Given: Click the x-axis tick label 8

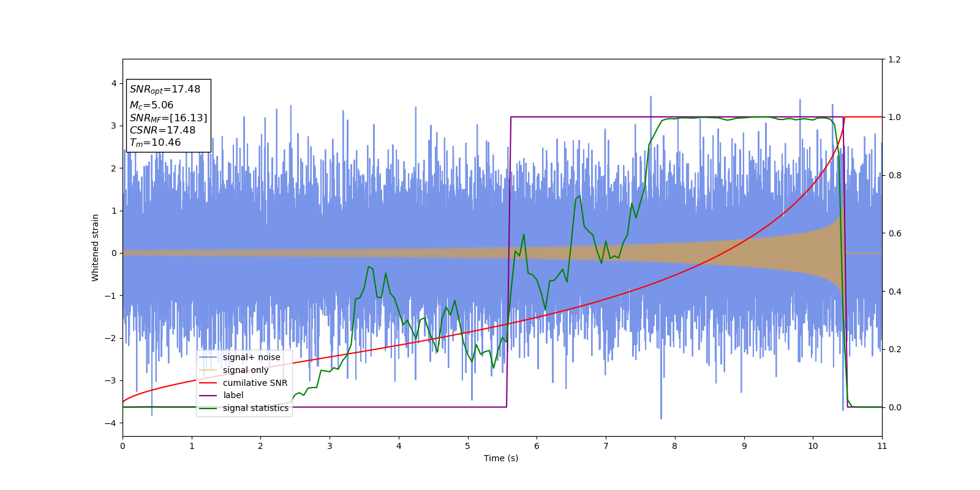Looking at the screenshot, I should coord(675,446).
